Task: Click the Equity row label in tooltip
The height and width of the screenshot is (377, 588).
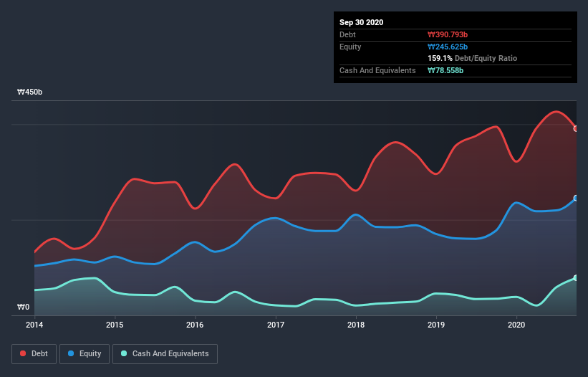Action: point(350,47)
